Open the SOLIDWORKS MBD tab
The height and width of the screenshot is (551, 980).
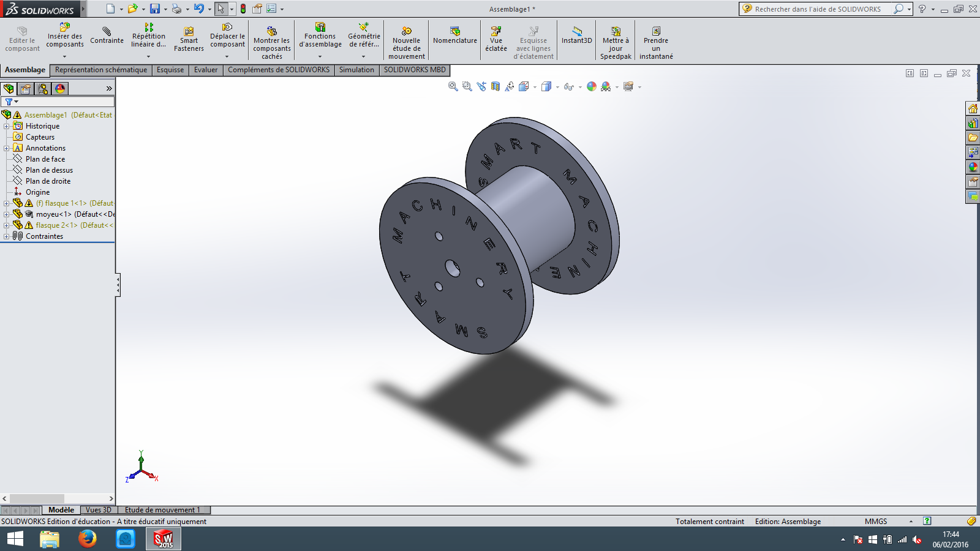(415, 70)
